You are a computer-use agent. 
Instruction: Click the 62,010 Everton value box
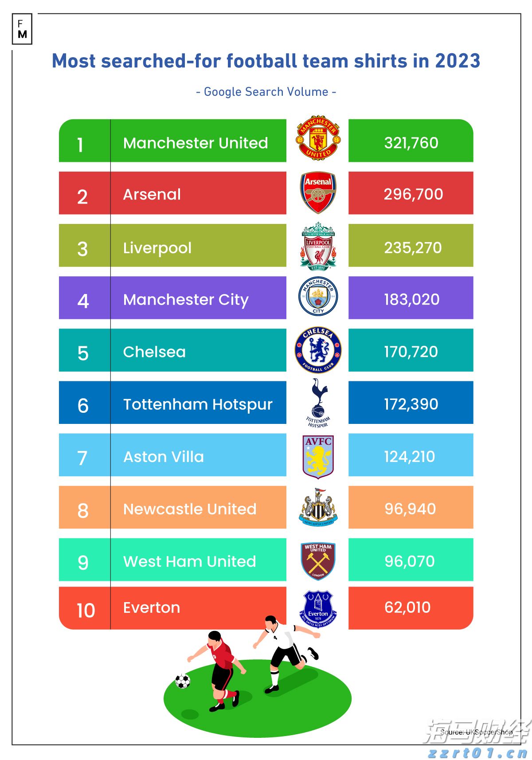[411, 608]
